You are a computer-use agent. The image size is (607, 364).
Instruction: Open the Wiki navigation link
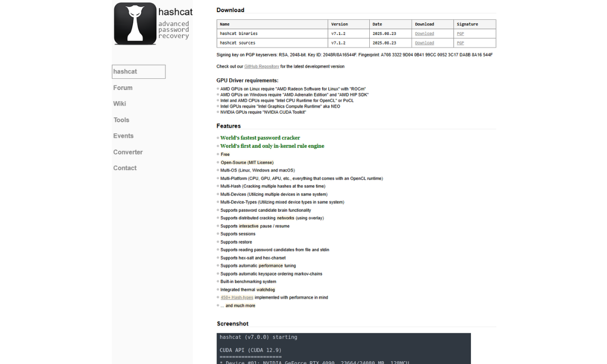(120, 104)
